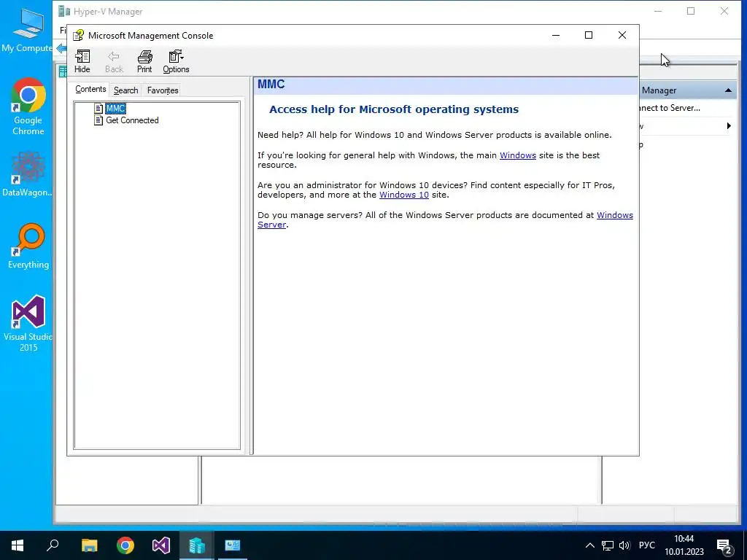Open Google Chrome desktop shortcut

tap(28, 106)
